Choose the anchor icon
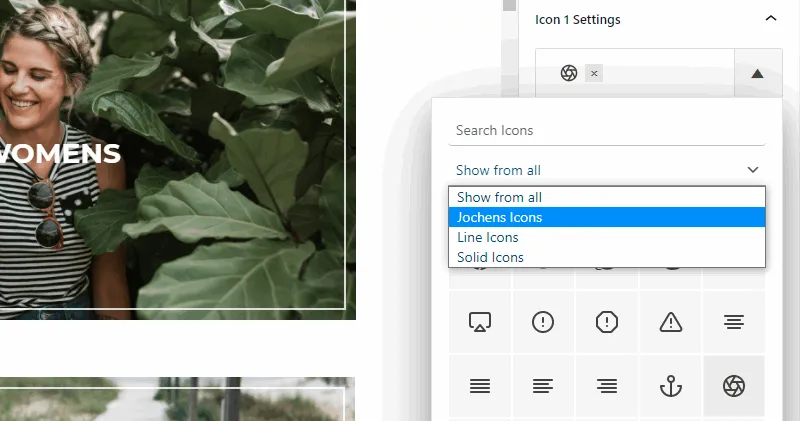The width and height of the screenshot is (800, 421). 670,386
